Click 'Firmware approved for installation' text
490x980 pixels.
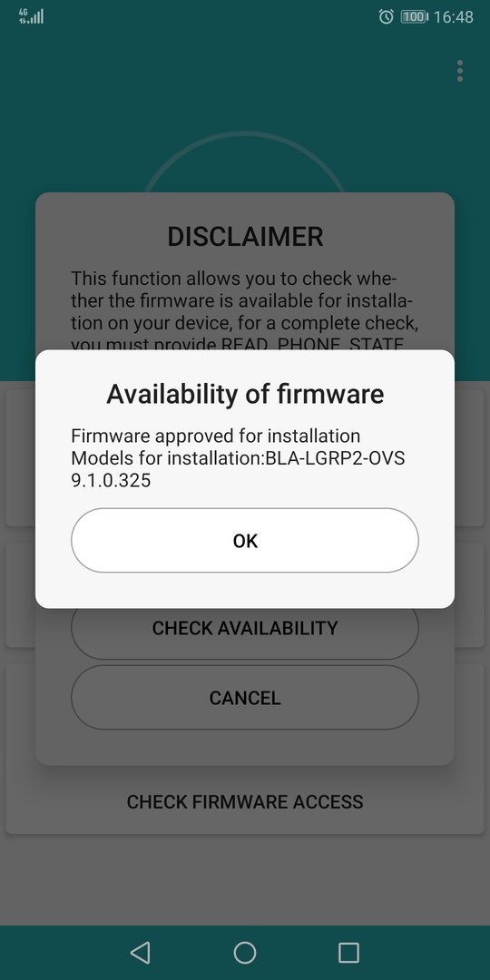(x=216, y=436)
